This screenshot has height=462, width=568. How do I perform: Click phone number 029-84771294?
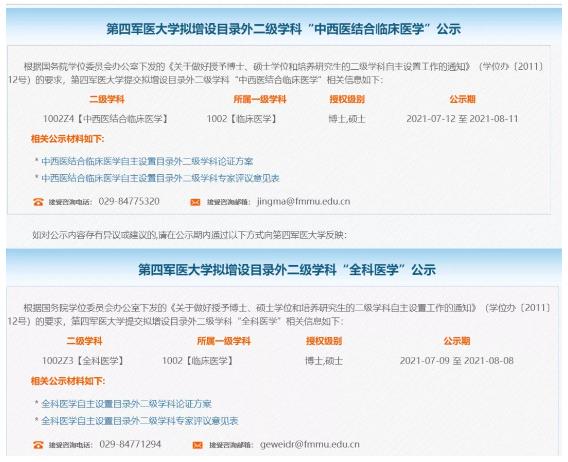click(x=130, y=444)
